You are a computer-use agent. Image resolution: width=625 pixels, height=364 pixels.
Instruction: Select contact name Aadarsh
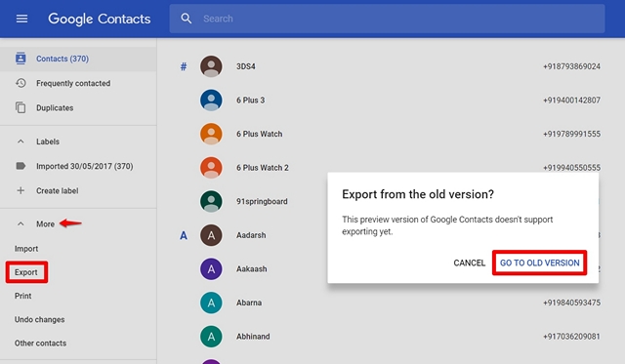251,235
